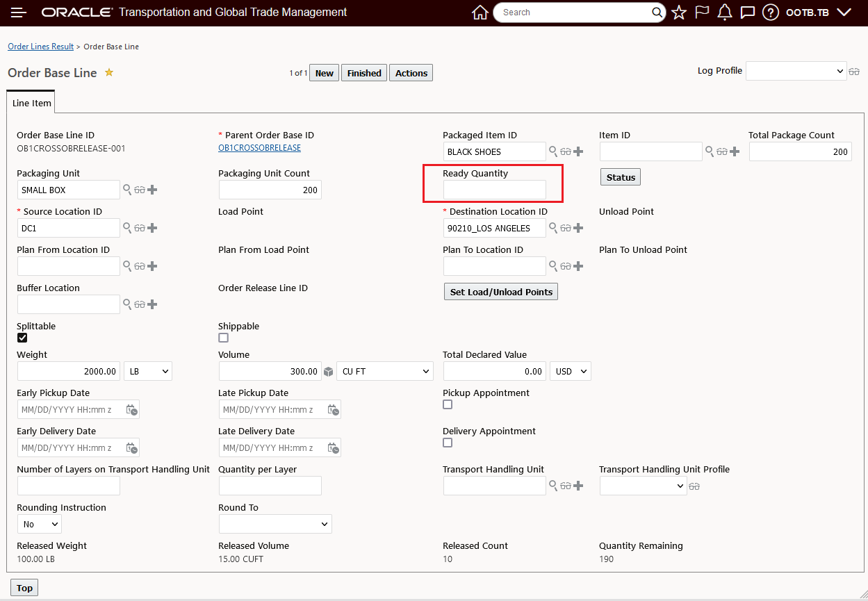Viewport: 868px width, 601px height.
Task: Open Early Pickup Date calendar picker
Action: tap(132, 410)
